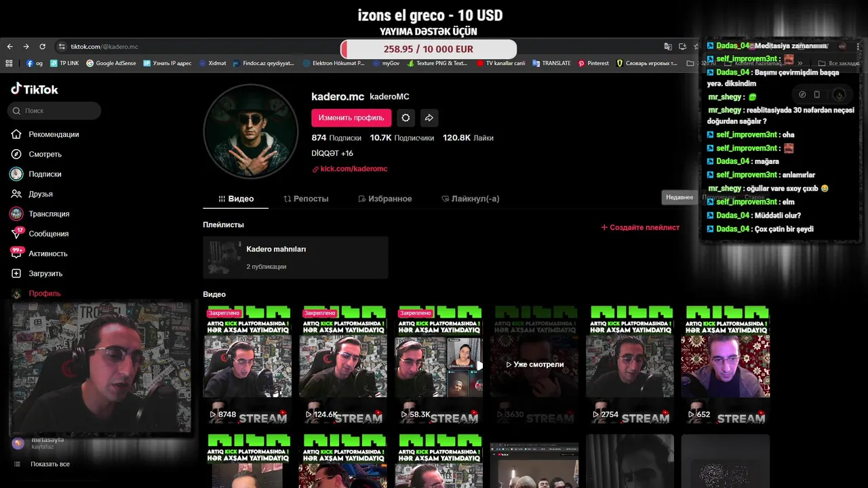
Task: Open the Pinterest bookmark
Action: click(x=593, y=63)
